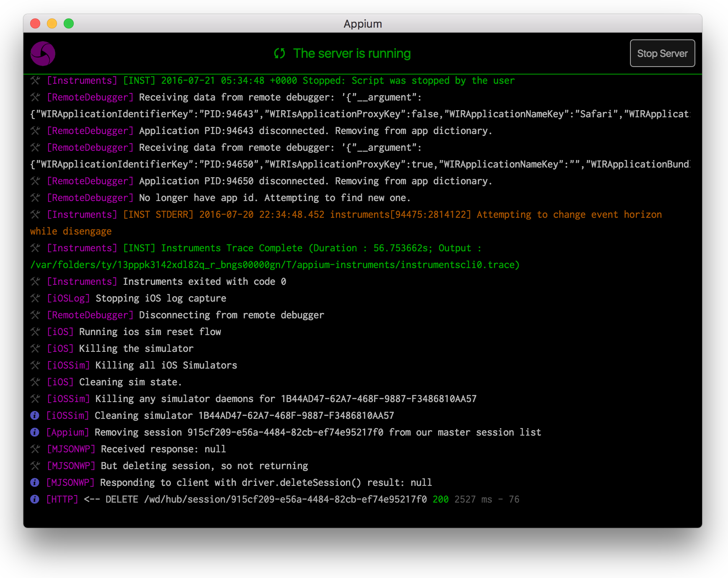The width and height of the screenshot is (728, 578).
Task: Click the Stop Server button
Action: (662, 53)
